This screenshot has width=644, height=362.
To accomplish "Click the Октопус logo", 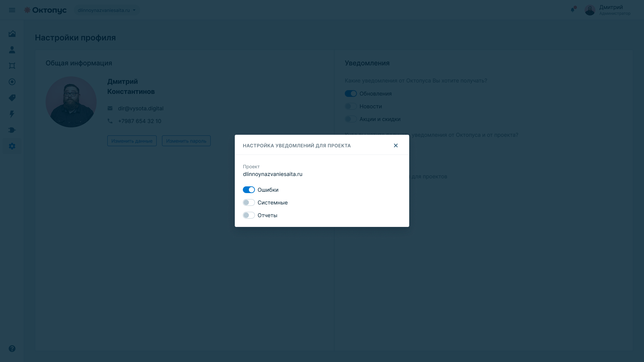I will pyautogui.click(x=45, y=10).
